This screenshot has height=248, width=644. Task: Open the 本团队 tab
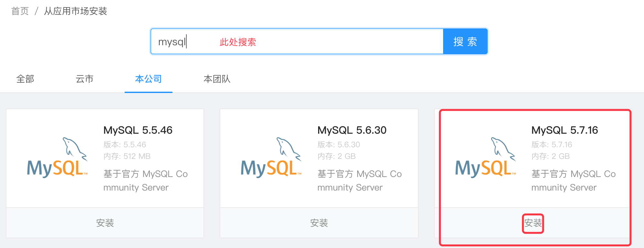pos(217,79)
